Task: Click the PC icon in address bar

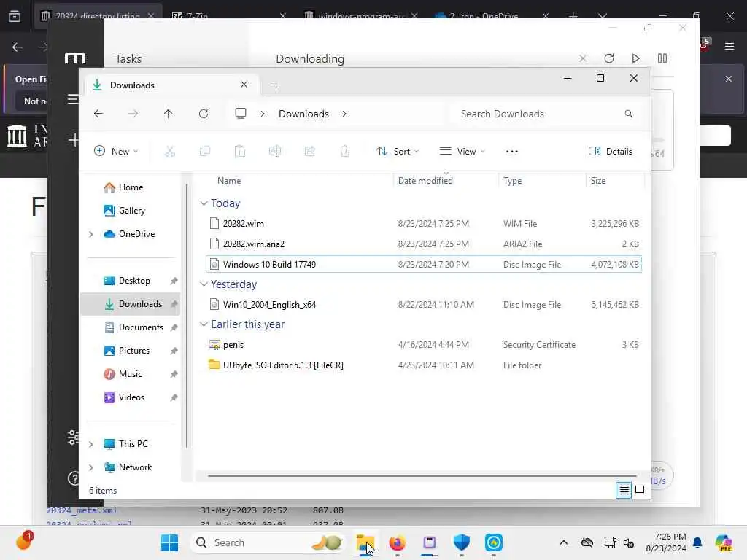Action: [241, 113]
